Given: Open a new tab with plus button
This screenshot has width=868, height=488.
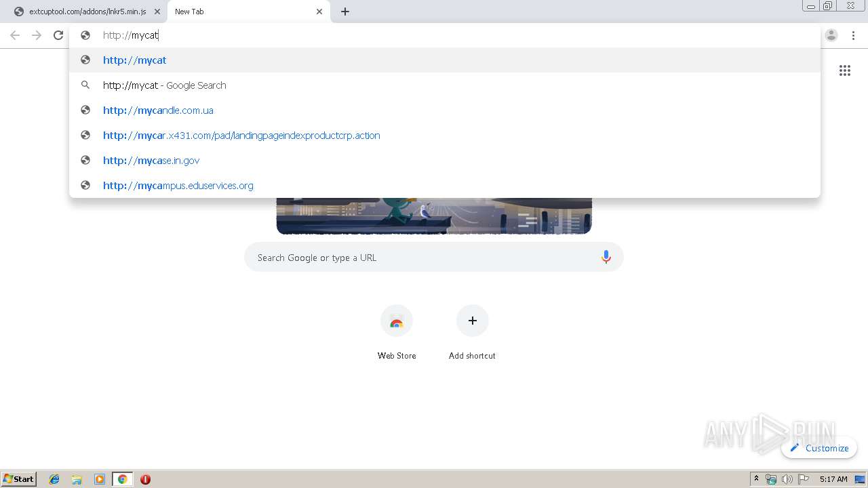Looking at the screenshot, I should 345,12.
